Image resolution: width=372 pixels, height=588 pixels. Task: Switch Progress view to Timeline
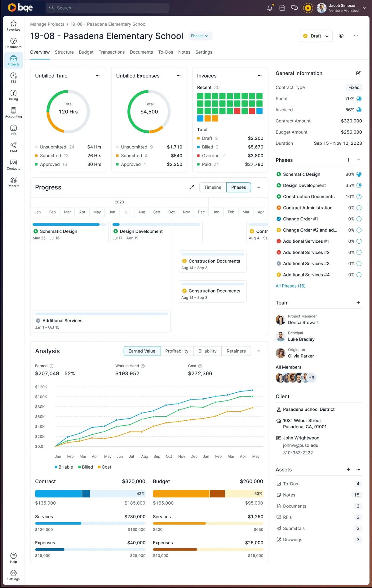(213, 187)
